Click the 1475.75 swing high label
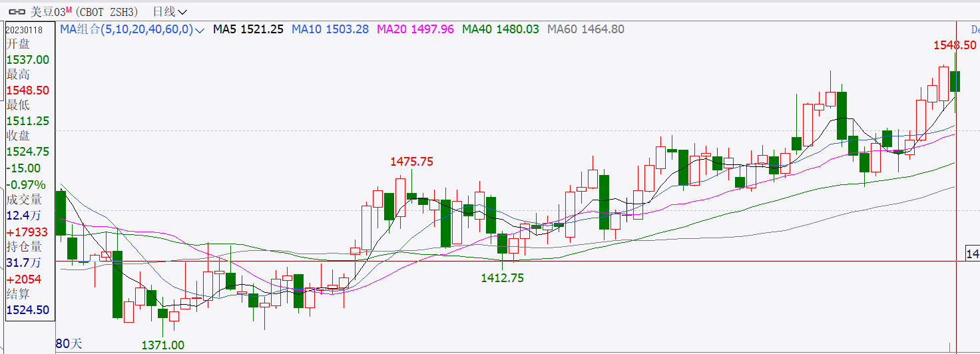 tap(411, 162)
